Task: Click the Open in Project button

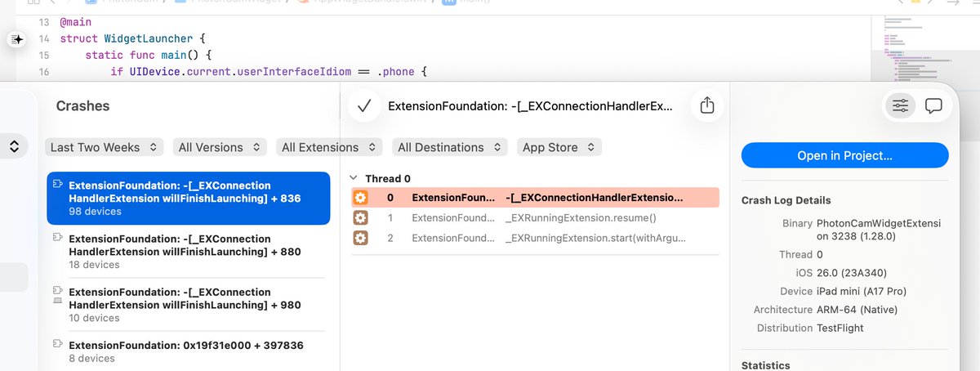Action: point(845,155)
